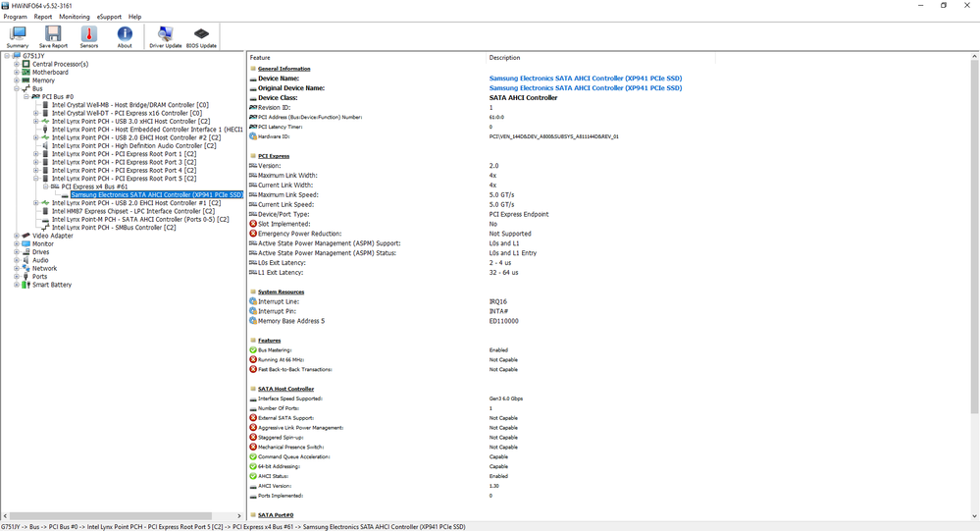Expand Video Adapter node
980x531 pixels.
pos(17,236)
